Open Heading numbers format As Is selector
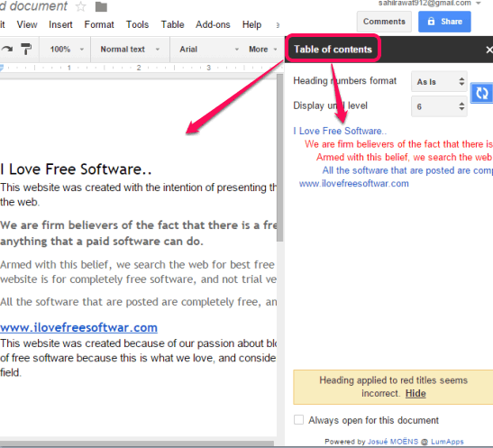 [439, 82]
